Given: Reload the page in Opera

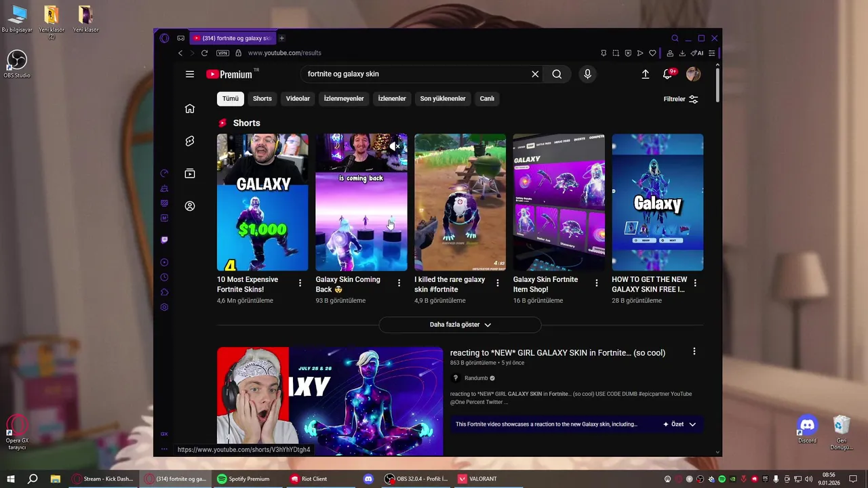Looking at the screenshot, I should [x=204, y=53].
